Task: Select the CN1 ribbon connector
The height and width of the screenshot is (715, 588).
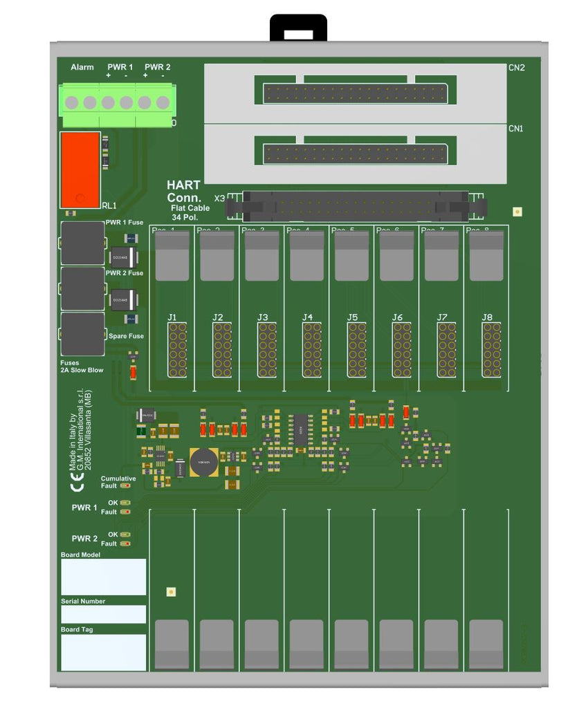Action: coord(355,154)
